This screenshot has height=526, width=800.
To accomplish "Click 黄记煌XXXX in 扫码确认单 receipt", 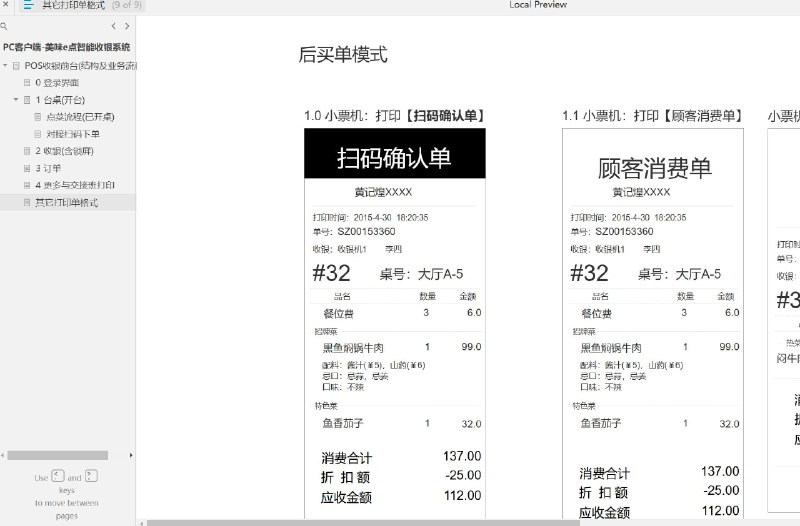I will [x=383, y=192].
